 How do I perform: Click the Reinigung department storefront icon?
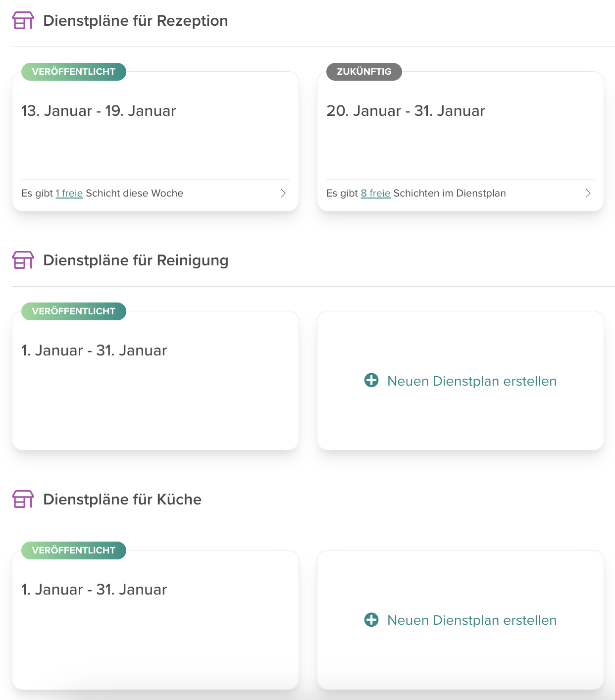pos(23,259)
